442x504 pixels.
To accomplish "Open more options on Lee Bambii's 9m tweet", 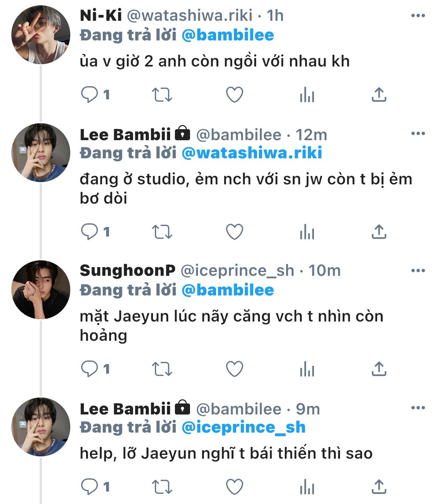I will [418, 408].
